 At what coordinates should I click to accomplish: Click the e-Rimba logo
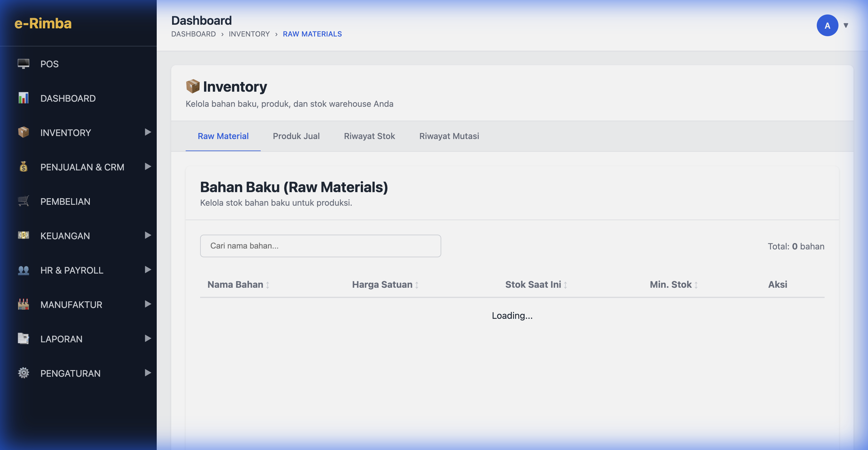43,24
